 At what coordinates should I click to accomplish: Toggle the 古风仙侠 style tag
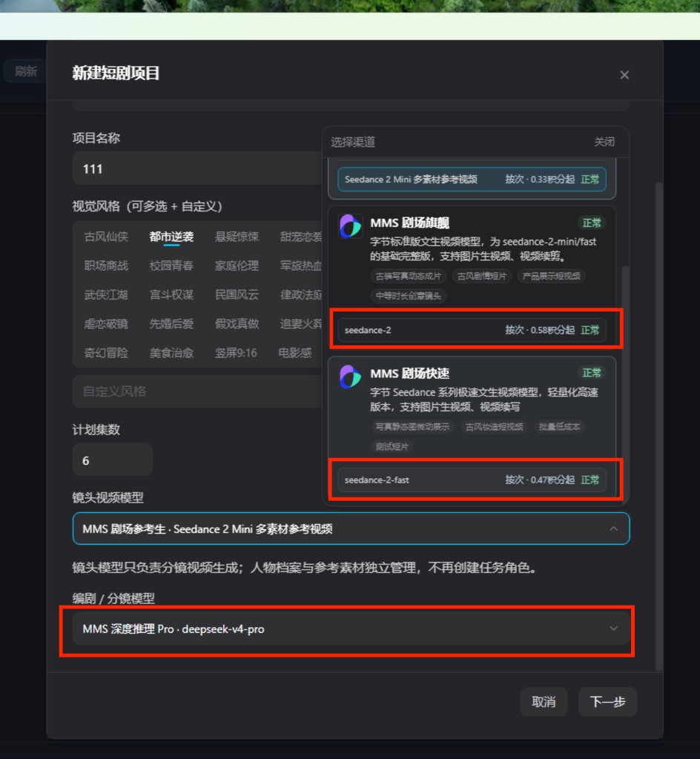click(106, 236)
